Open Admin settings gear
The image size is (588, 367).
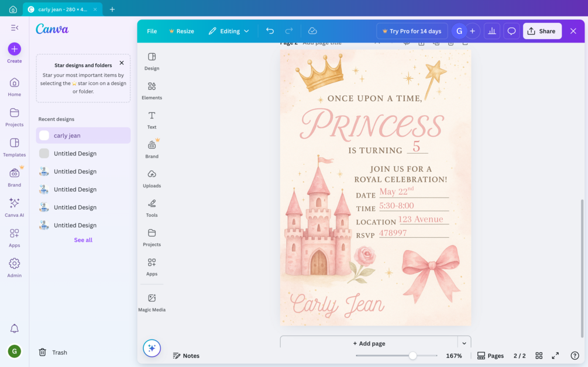point(14,268)
